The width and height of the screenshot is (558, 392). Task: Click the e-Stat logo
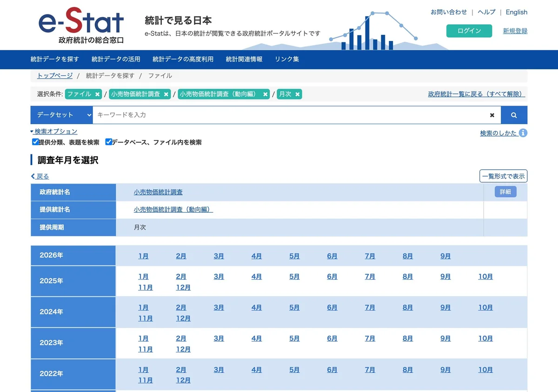click(x=81, y=26)
